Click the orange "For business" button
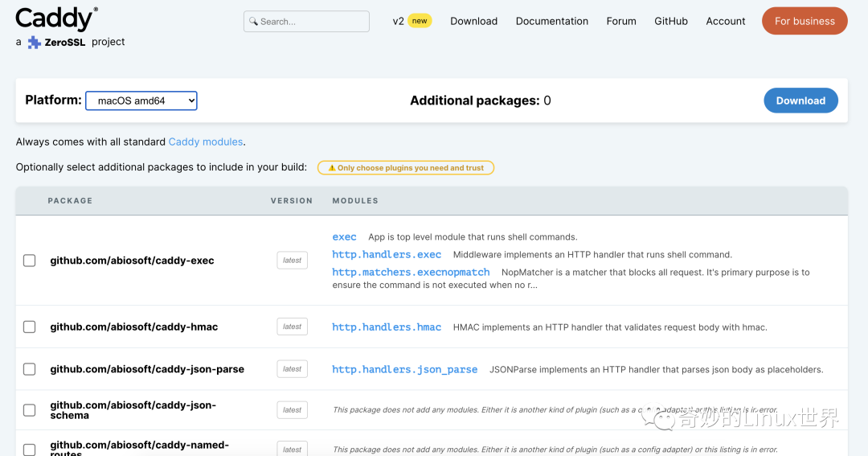Viewport: 868px width, 456px height. (805, 21)
